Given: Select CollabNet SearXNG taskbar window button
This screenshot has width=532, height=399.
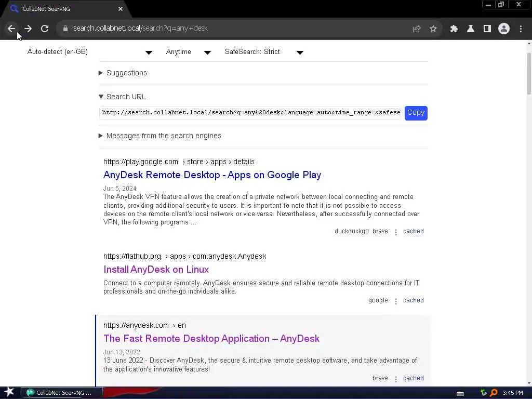Looking at the screenshot, I should (x=62, y=393).
